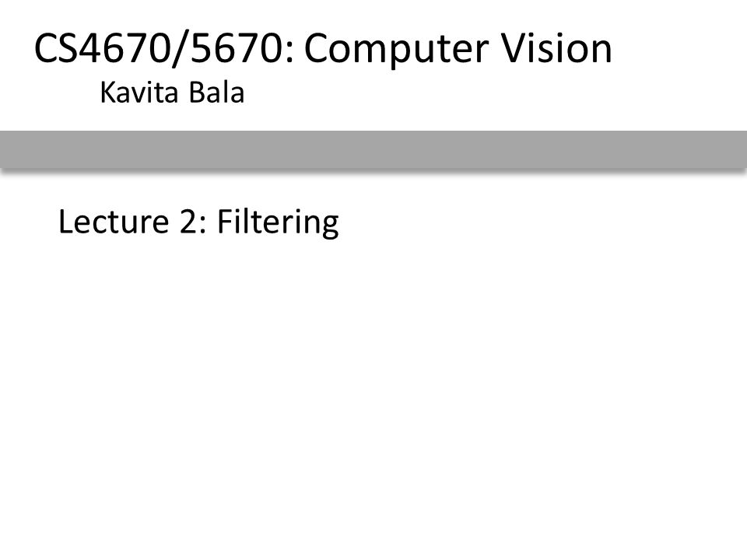
Task: Select the name Kavita in the subtitle
Action: pyautogui.click(x=139, y=93)
